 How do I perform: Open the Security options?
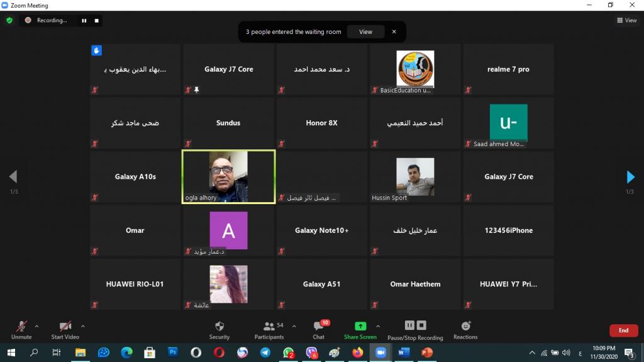pos(219,329)
